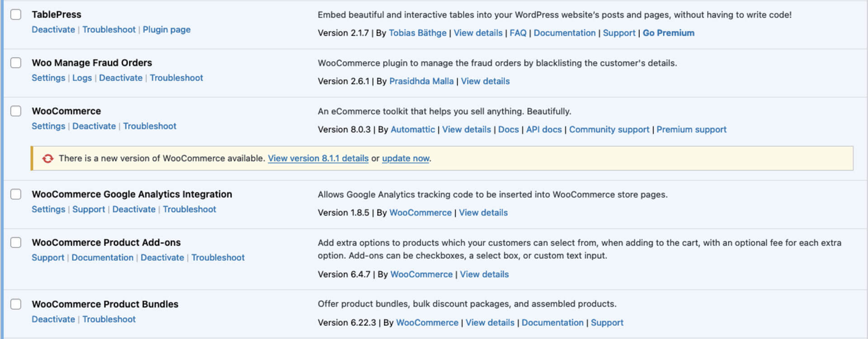Troubleshoot WooCommerce Google Analytics Integration
The width and height of the screenshot is (868, 339).
click(189, 209)
